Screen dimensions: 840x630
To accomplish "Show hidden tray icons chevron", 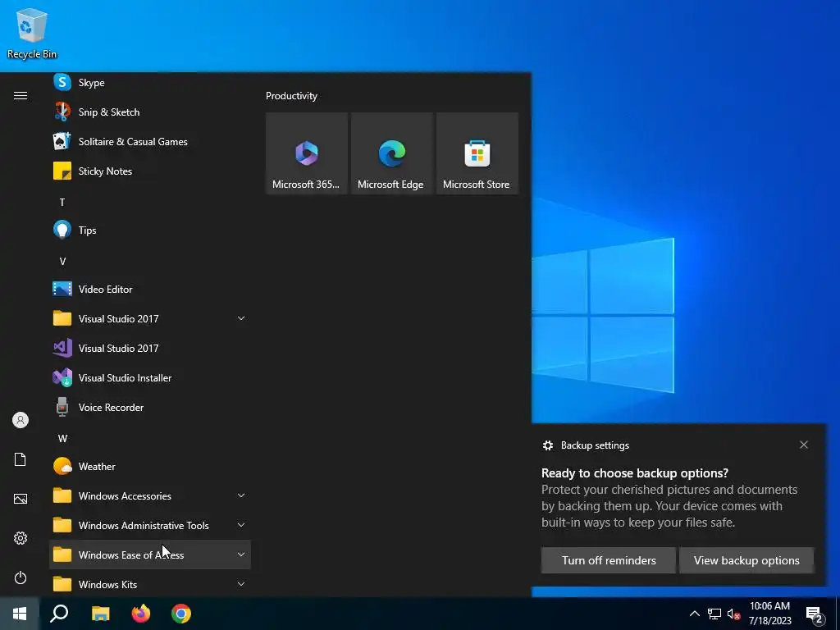I will coord(694,614).
